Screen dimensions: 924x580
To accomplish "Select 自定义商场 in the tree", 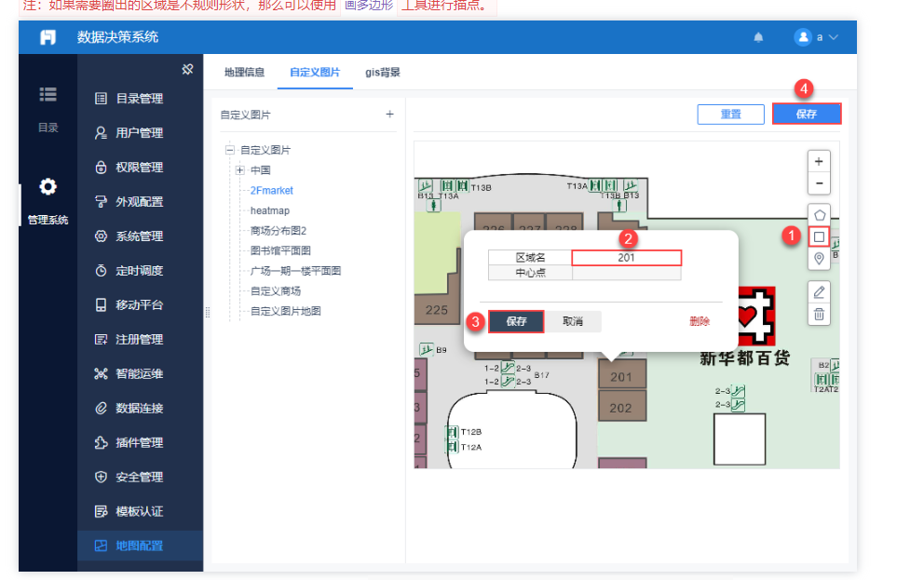I will click(x=275, y=290).
